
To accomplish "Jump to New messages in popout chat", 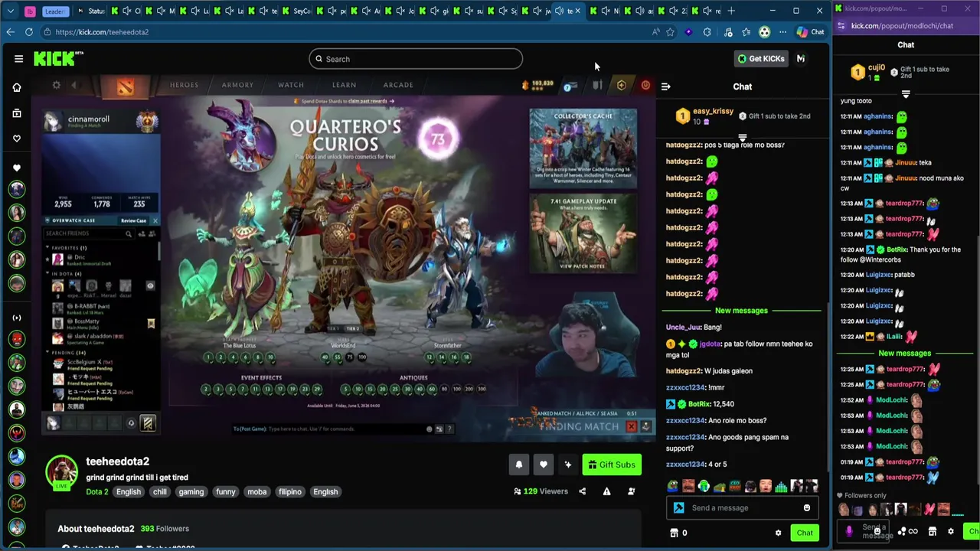I will (904, 354).
